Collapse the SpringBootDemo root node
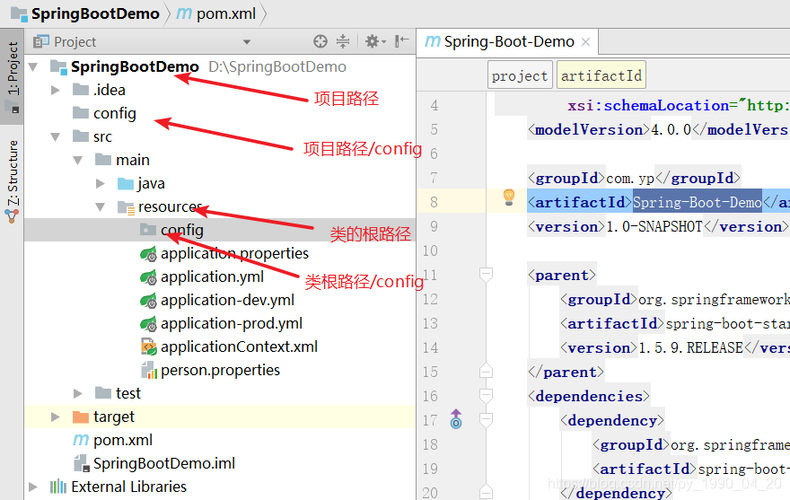This screenshot has width=790, height=500. (x=33, y=66)
